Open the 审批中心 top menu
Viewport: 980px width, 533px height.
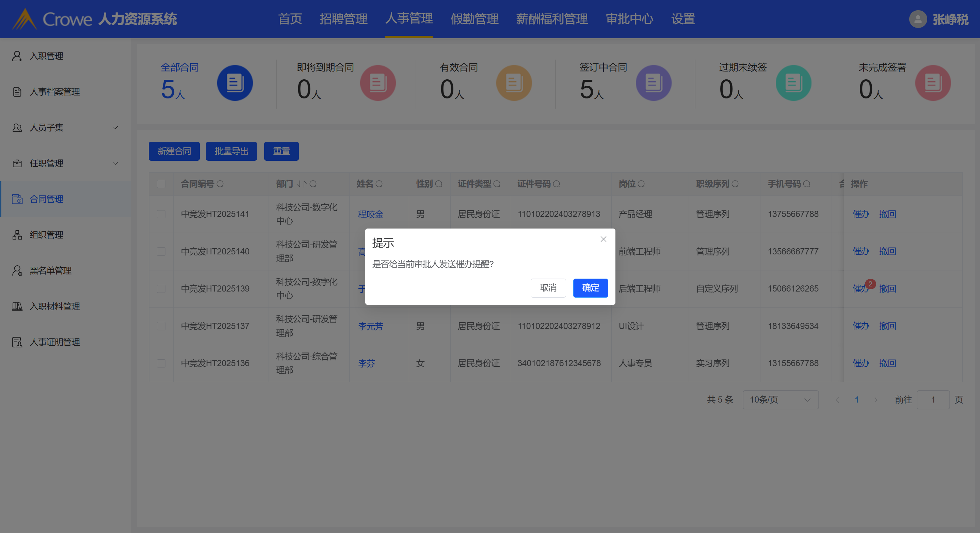[629, 19]
